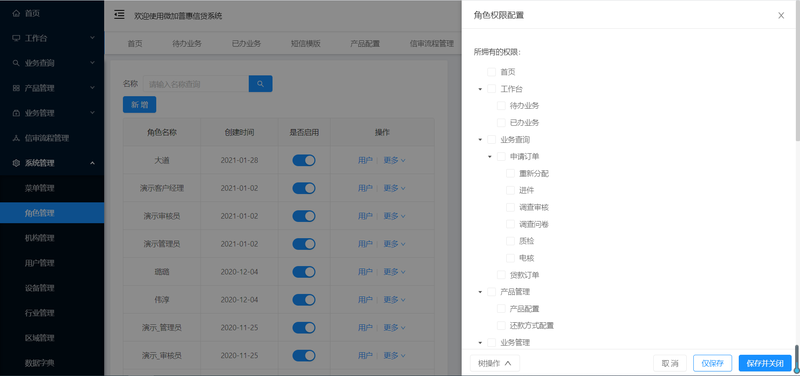
Task: Expand the 工作台 sidebar menu chevron
Action: [x=92, y=38]
